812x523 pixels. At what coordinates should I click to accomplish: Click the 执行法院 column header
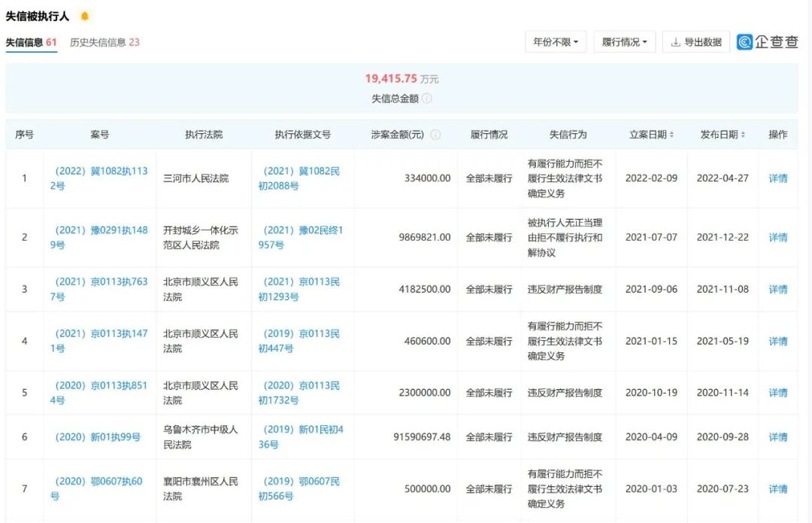204,135
